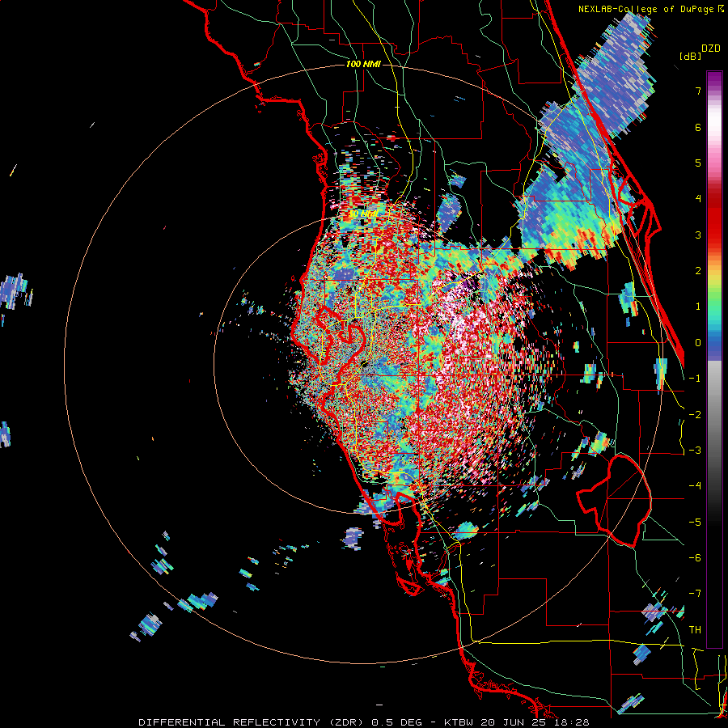Screen dimensions: 728x728
Task: Click the 7 value on the color scale
Action: tap(698, 91)
